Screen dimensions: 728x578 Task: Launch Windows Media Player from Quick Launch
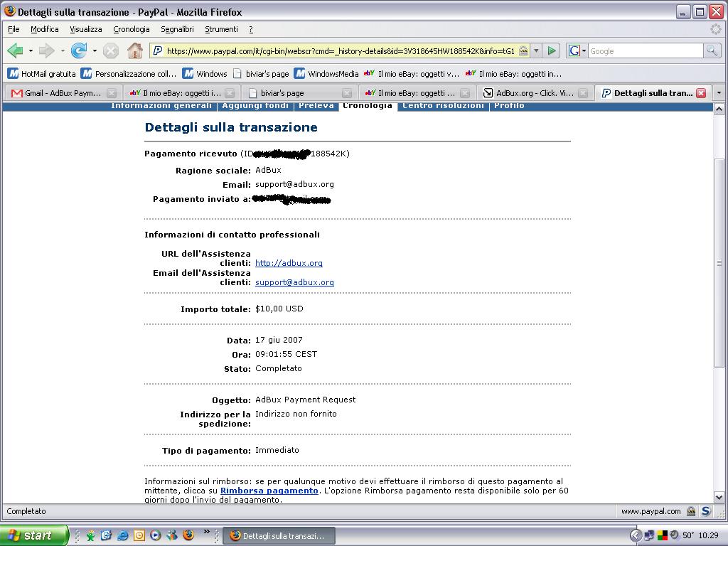[x=156, y=535]
